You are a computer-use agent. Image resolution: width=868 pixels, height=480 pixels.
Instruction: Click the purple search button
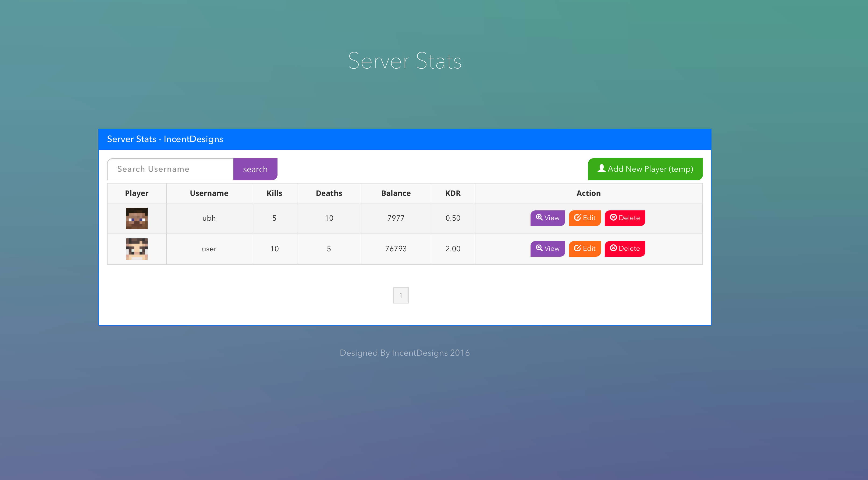coord(255,169)
